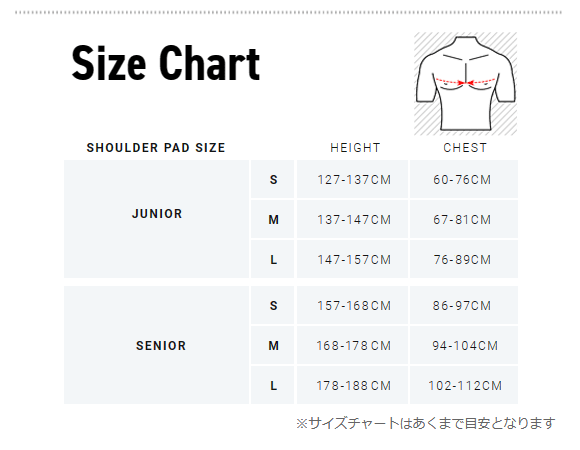Select the 102-112CM chest value
Screen dimensions: 580x450
tap(465, 386)
